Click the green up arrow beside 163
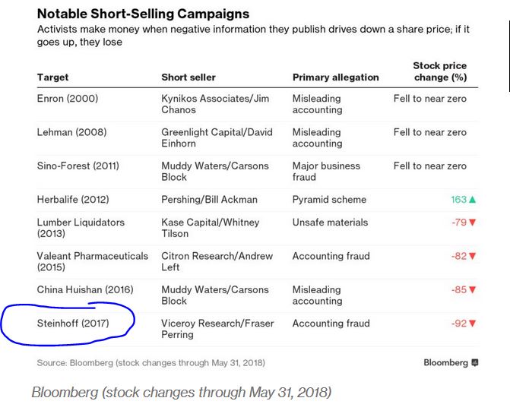510x420 pixels. point(473,200)
